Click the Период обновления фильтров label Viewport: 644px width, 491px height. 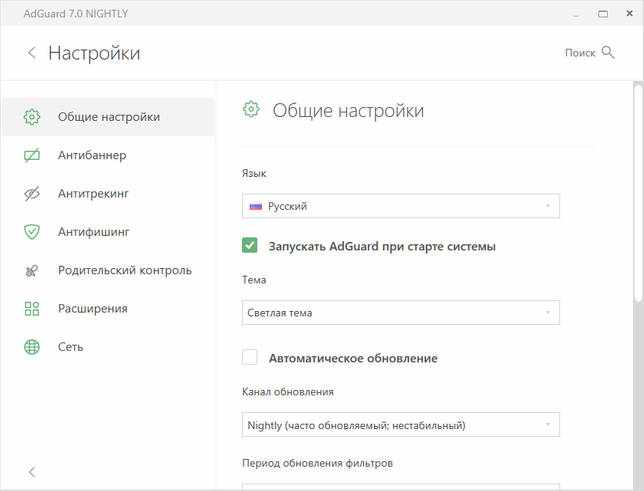click(317, 463)
